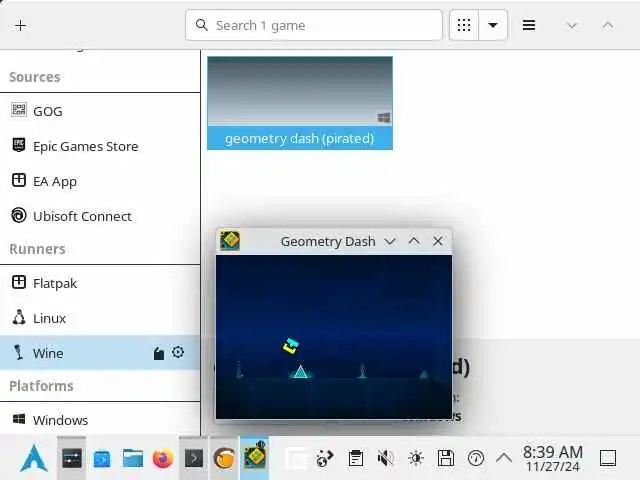
Task: Focus the Search 1 game field
Action: (x=314, y=25)
